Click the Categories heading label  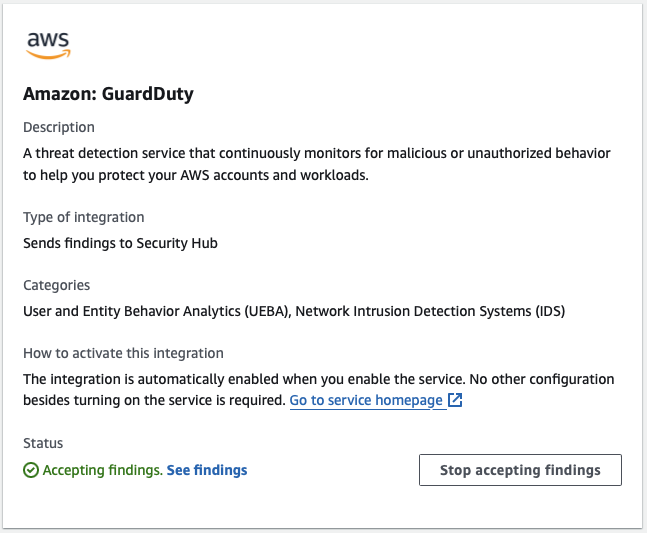[57, 286]
